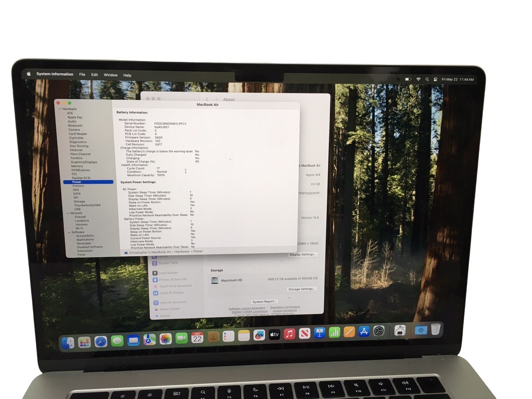The width and height of the screenshot is (532, 399).
Task: Open the Apple menu
Action: coord(29,74)
